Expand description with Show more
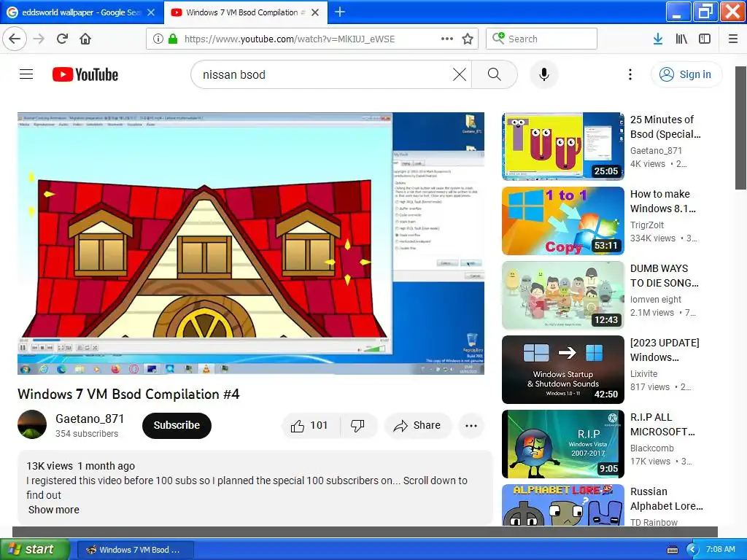 click(54, 510)
